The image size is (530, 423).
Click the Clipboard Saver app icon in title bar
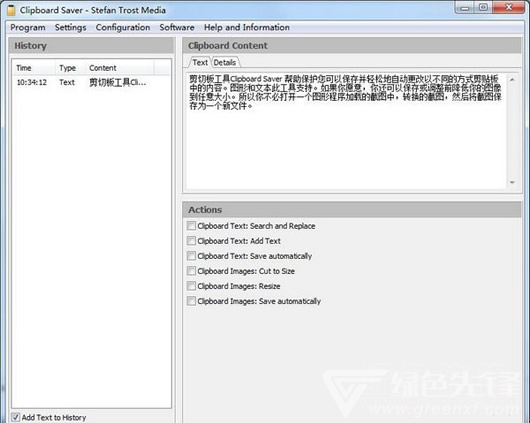pyautogui.click(x=11, y=10)
